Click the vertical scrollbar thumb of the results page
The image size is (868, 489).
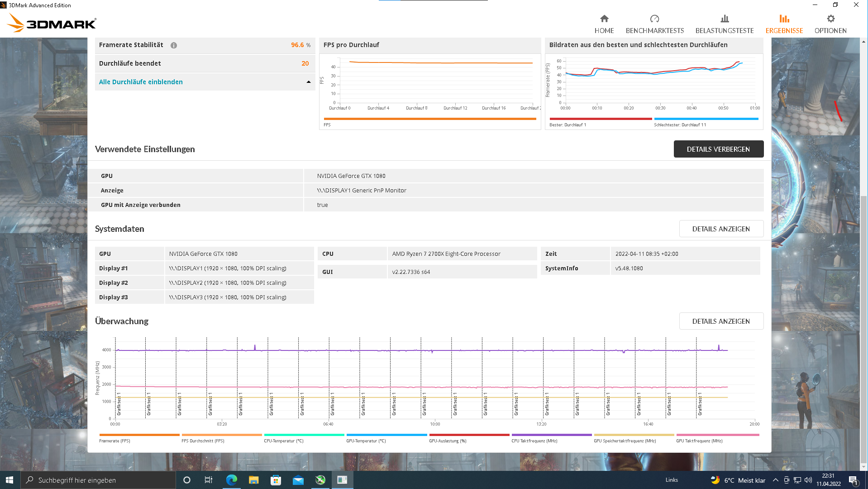point(864,330)
